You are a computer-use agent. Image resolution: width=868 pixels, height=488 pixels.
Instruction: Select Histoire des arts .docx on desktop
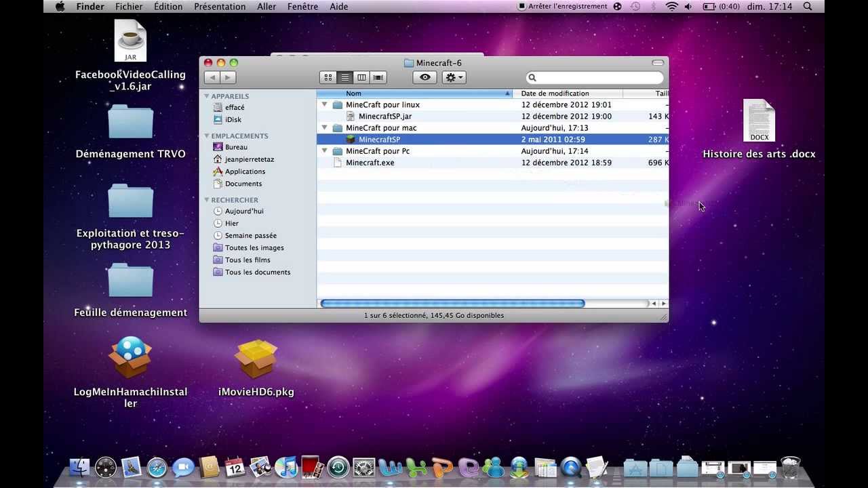(x=759, y=129)
